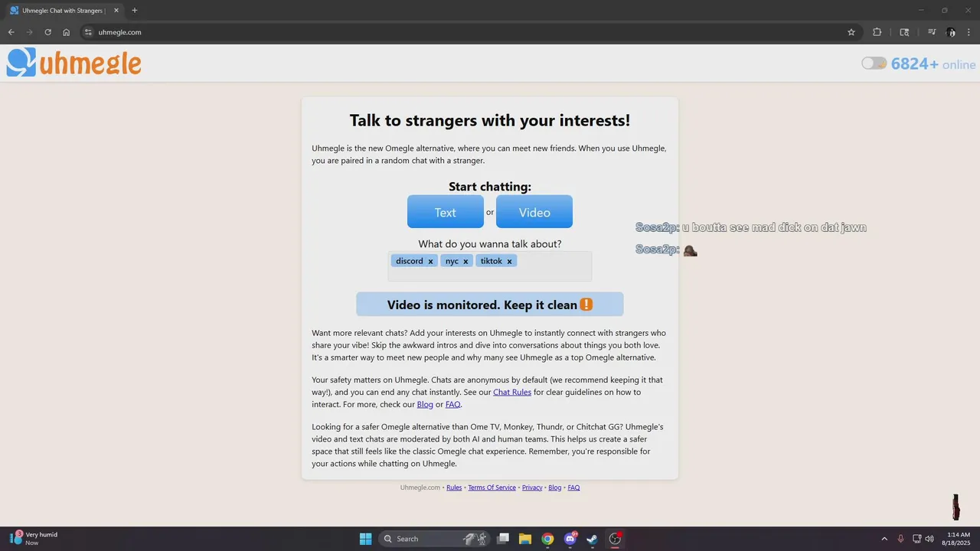Remove the discord interest tag
980x551 pixels.
coord(430,262)
